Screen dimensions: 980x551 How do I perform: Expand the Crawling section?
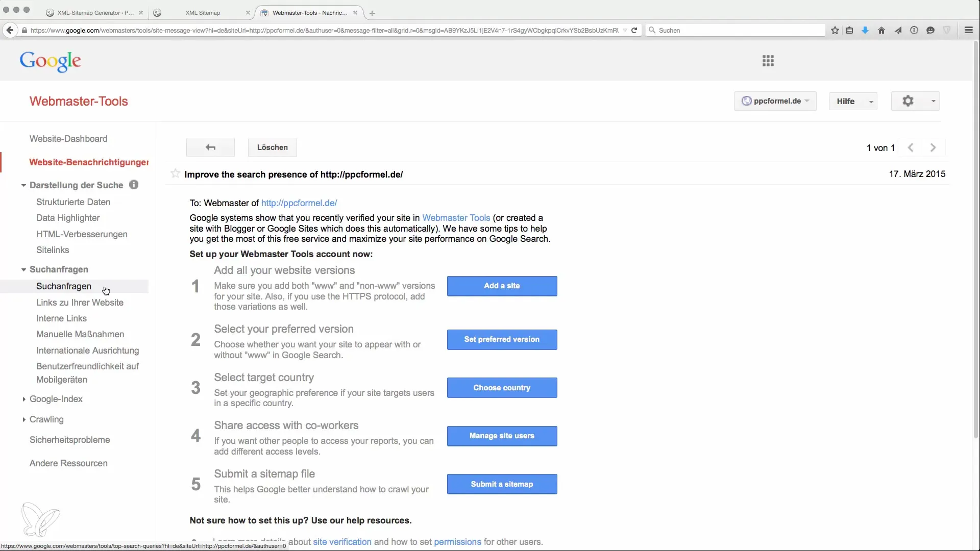point(23,419)
